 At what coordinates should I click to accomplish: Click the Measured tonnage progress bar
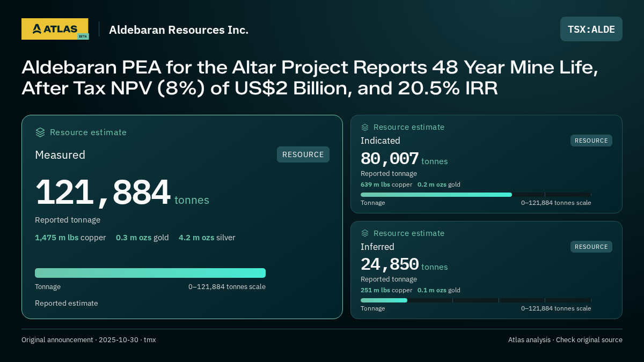click(150, 273)
